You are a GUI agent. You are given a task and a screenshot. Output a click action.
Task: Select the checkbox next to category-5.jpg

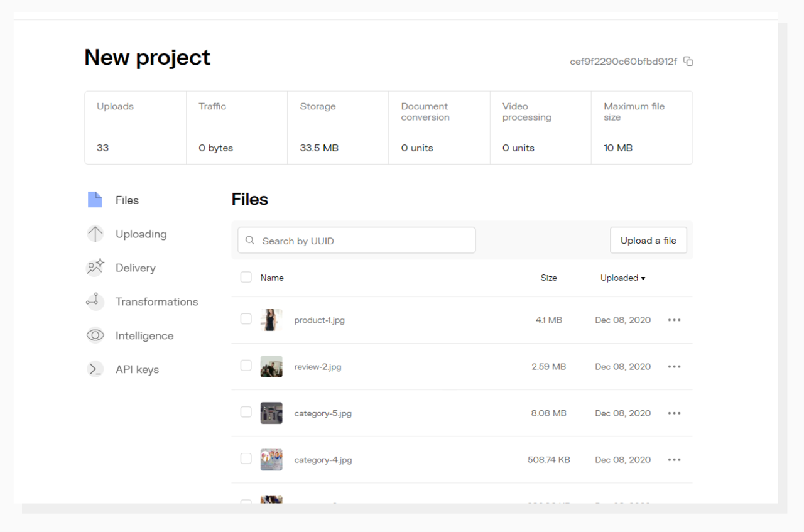click(246, 413)
